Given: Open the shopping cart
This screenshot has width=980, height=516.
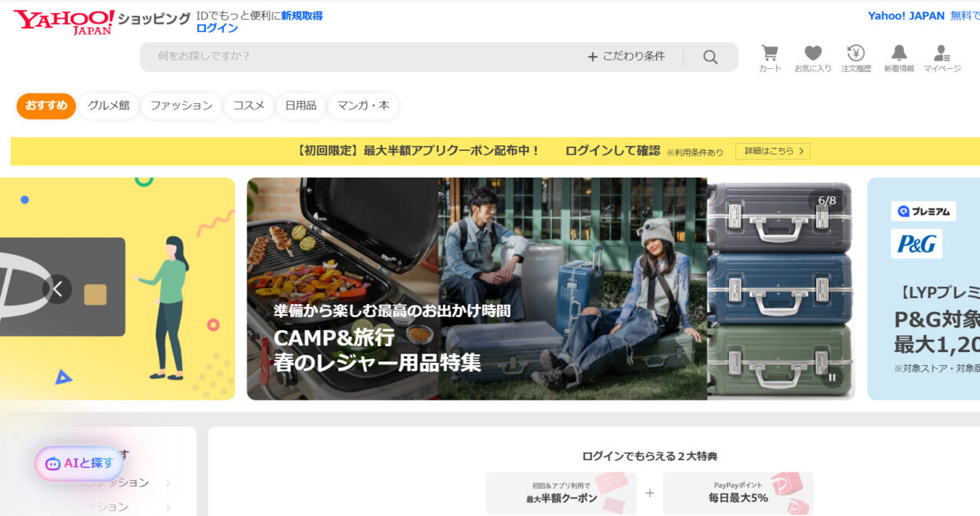Looking at the screenshot, I should coord(769,54).
